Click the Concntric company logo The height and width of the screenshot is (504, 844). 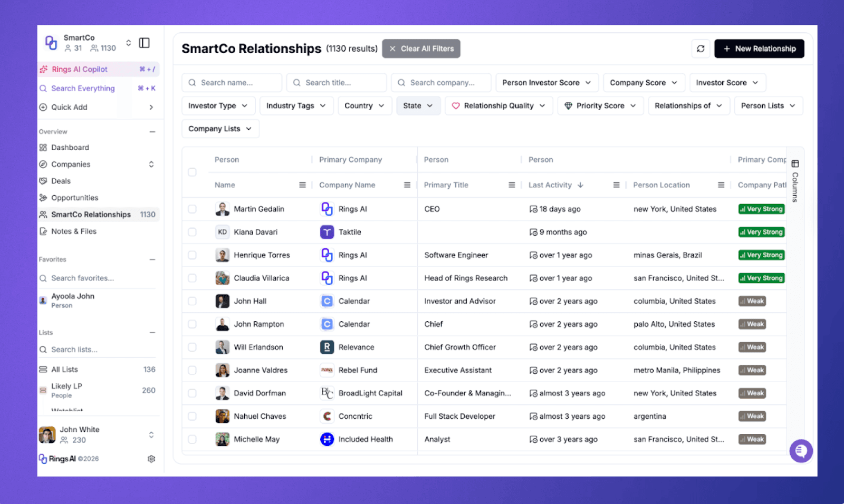327,416
